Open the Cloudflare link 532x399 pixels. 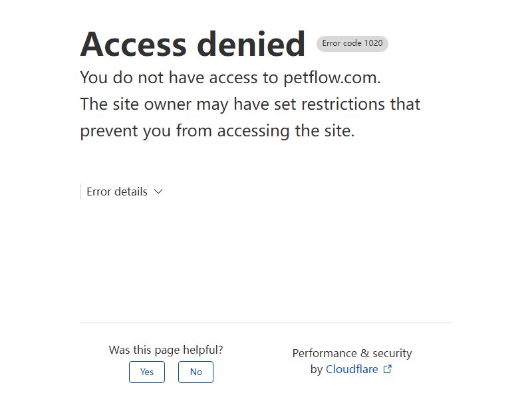click(352, 369)
